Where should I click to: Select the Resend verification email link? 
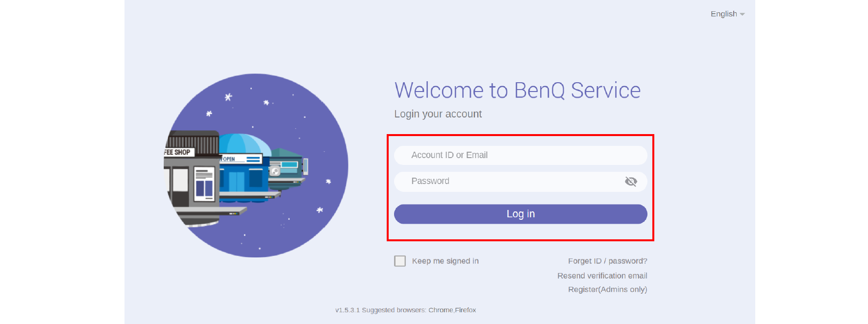pyautogui.click(x=602, y=276)
